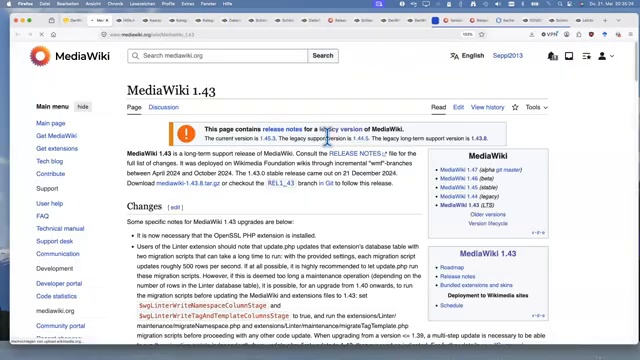Focus the Search mediawiki.org field
Image resolution: width=640 pixels, height=360 pixels.
coord(218,56)
